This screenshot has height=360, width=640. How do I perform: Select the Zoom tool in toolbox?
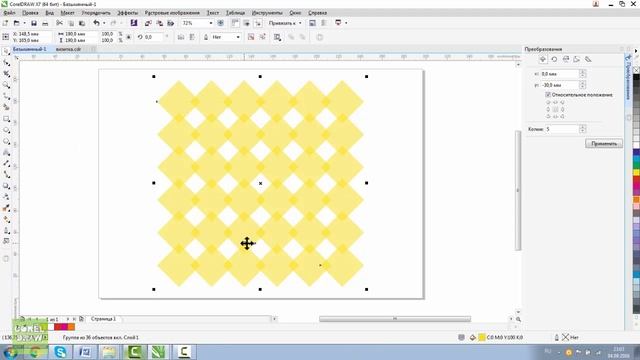coord(6,85)
